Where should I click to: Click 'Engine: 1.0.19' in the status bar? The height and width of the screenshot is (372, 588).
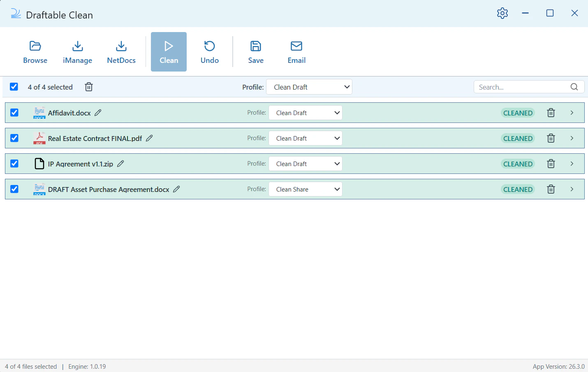point(87,366)
